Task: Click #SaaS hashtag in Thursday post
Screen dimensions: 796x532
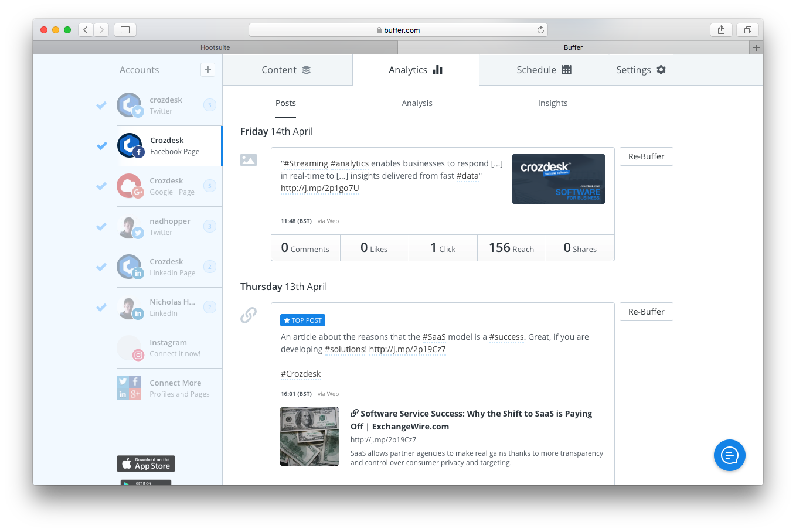Action: click(434, 337)
